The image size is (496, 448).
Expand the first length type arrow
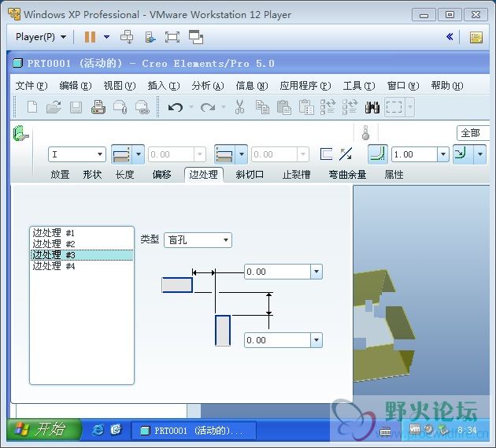tap(139, 154)
